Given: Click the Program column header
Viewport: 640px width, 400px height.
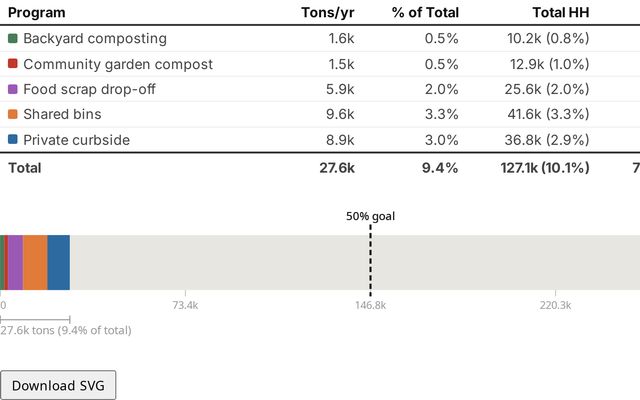Looking at the screenshot, I should click(x=37, y=13).
